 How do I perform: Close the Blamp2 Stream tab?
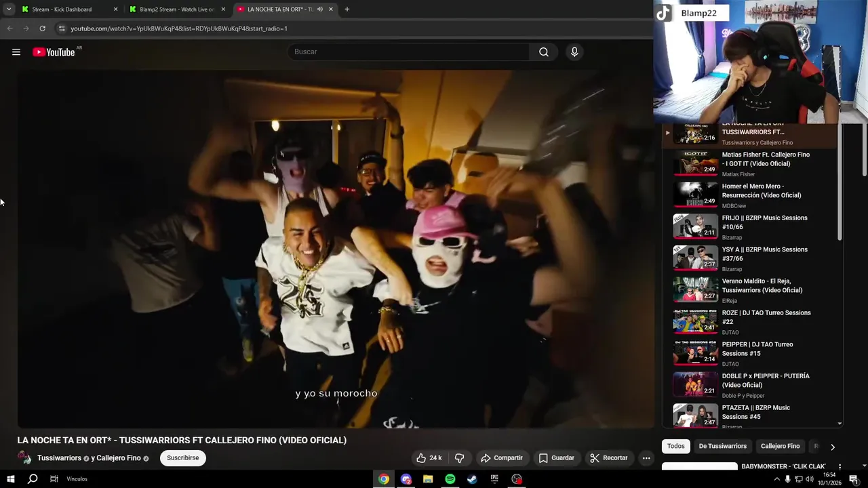[223, 9]
